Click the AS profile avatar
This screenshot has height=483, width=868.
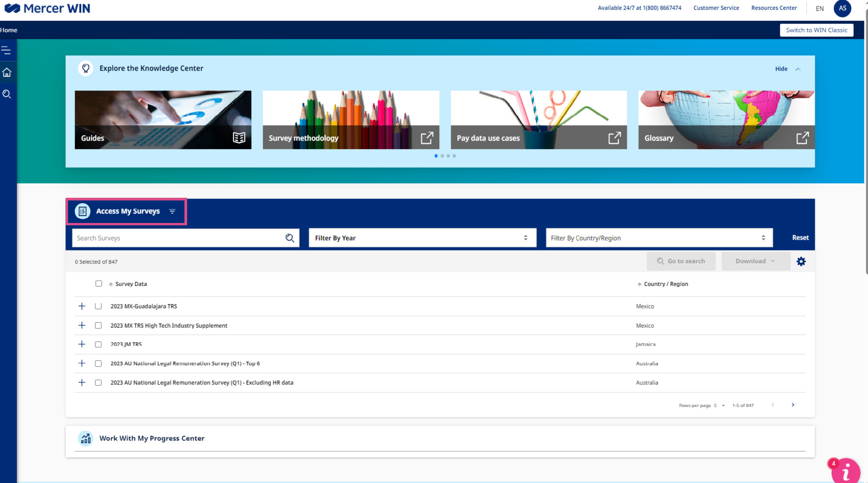point(842,8)
